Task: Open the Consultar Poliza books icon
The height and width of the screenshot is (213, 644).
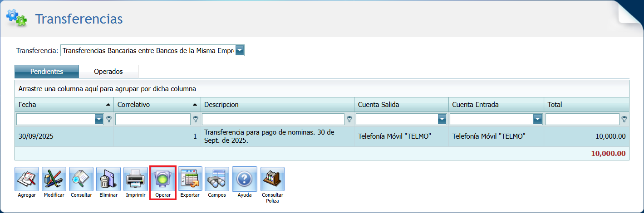Action: (x=272, y=179)
